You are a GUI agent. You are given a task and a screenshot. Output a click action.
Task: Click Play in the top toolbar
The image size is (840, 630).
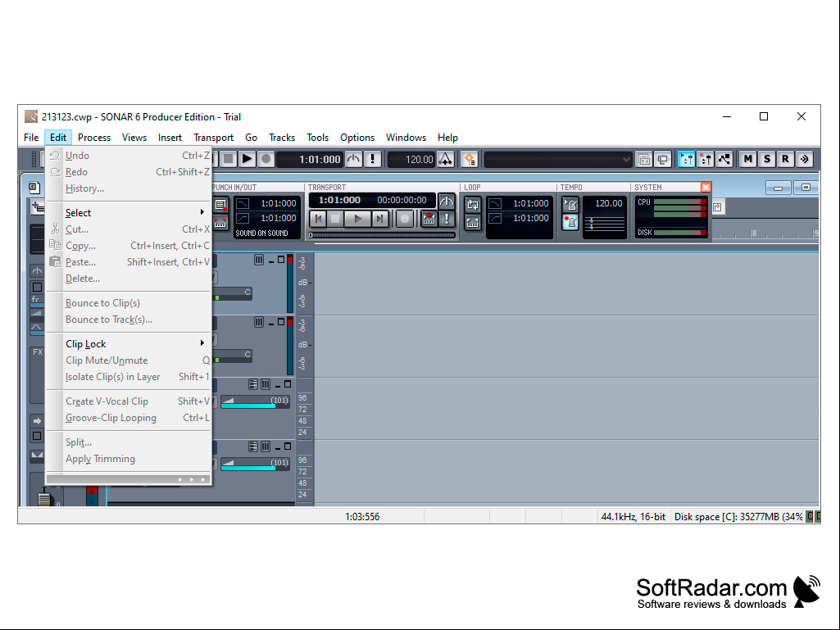pos(247,159)
